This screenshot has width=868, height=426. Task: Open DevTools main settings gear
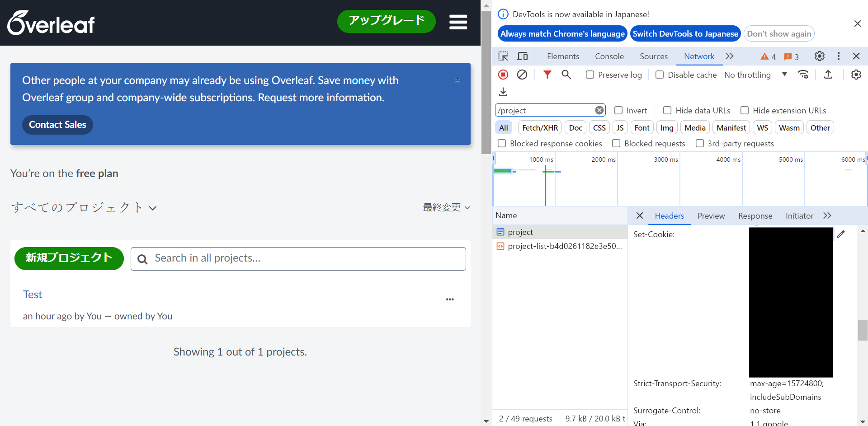click(819, 56)
